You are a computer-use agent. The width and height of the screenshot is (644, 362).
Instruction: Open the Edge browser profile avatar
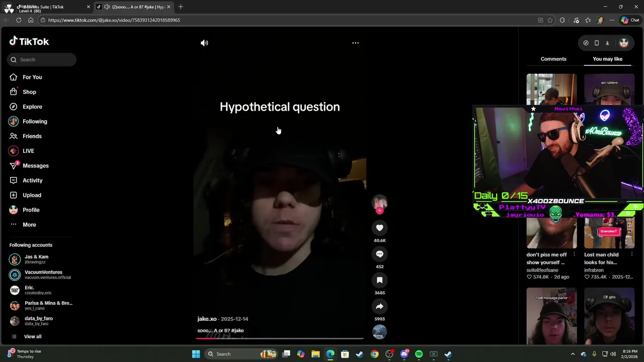tap(600, 20)
